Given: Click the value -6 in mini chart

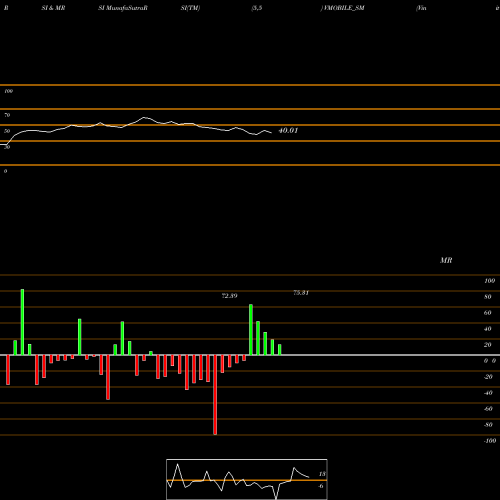Looking at the screenshot, I should [321, 486].
